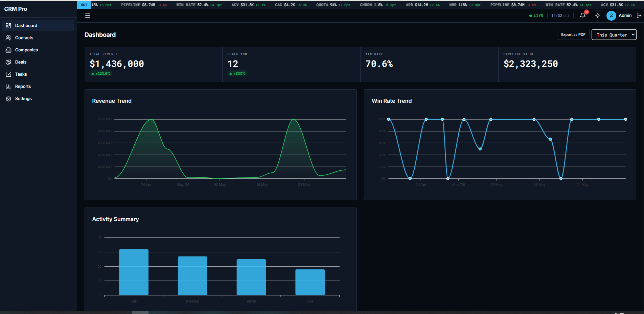This screenshot has height=314, width=644.
Task: Click the LIVE status indicator
Action: tap(536, 16)
